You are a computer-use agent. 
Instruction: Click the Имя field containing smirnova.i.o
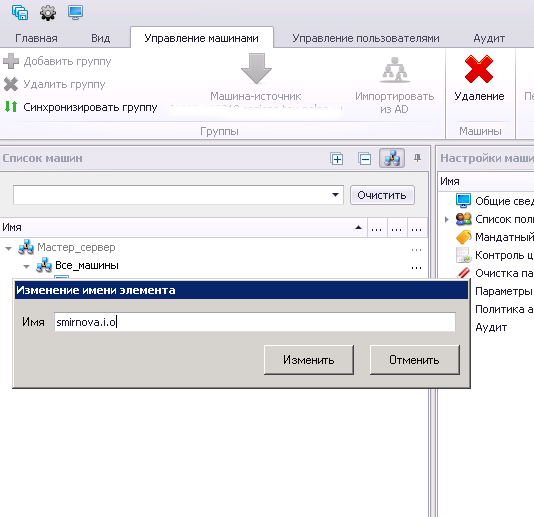click(x=255, y=322)
